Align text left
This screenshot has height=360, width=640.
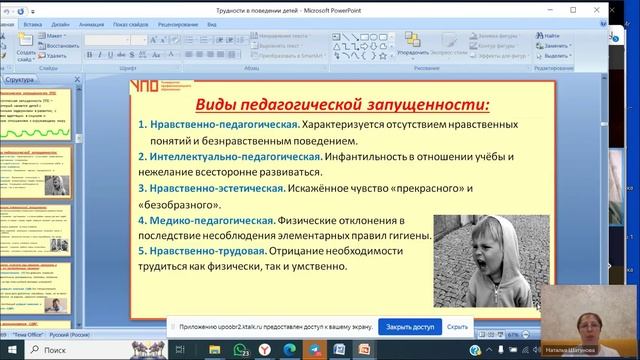coord(189,55)
